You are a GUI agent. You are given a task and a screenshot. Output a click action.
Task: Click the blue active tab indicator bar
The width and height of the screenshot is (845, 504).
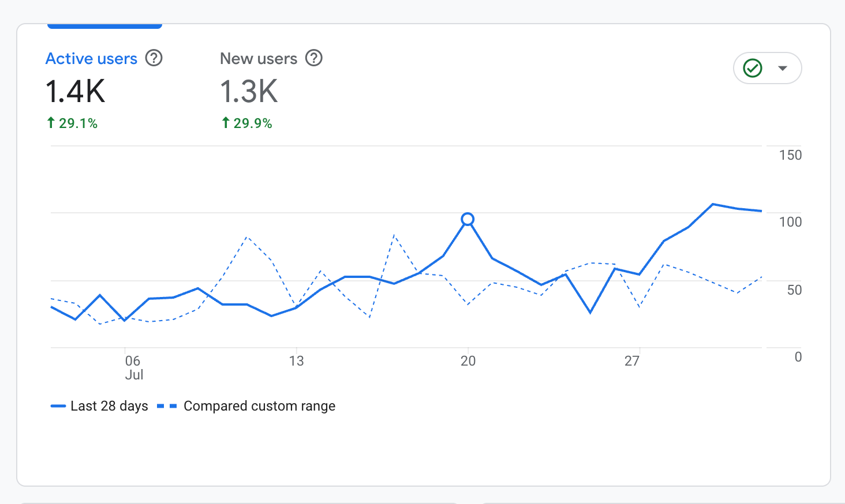pos(104,26)
